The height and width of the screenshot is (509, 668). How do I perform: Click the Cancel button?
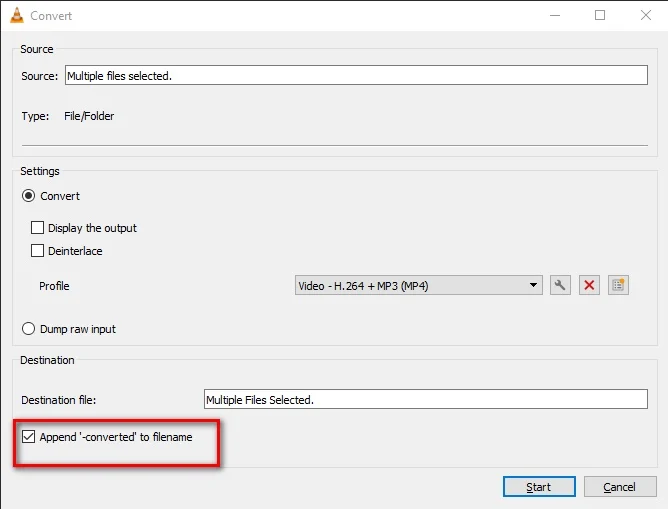(x=620, y=486)
